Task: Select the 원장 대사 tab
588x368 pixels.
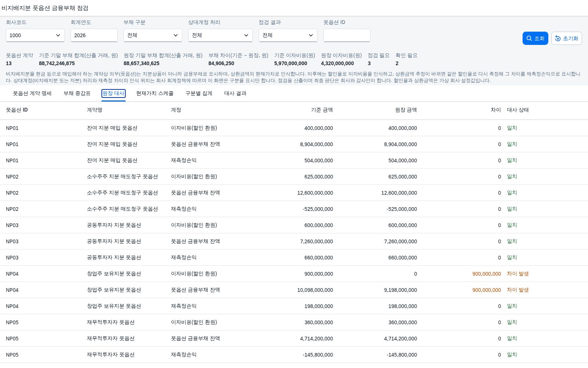Action: 114,93
